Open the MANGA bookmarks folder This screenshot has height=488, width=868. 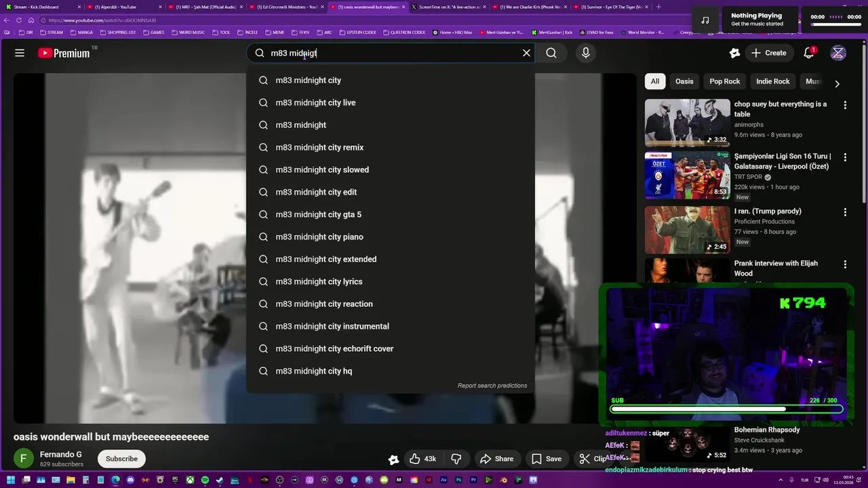click(81, 32)
